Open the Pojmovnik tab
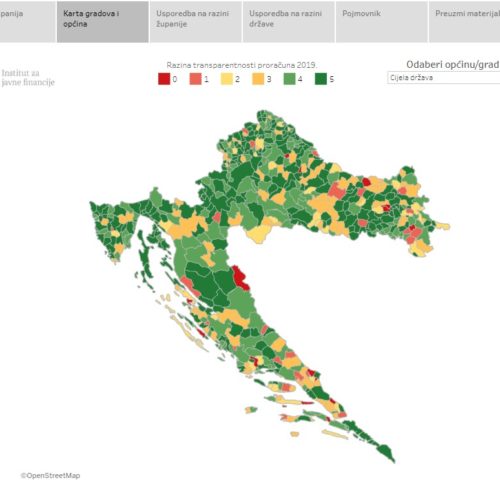 coord(382,22)
